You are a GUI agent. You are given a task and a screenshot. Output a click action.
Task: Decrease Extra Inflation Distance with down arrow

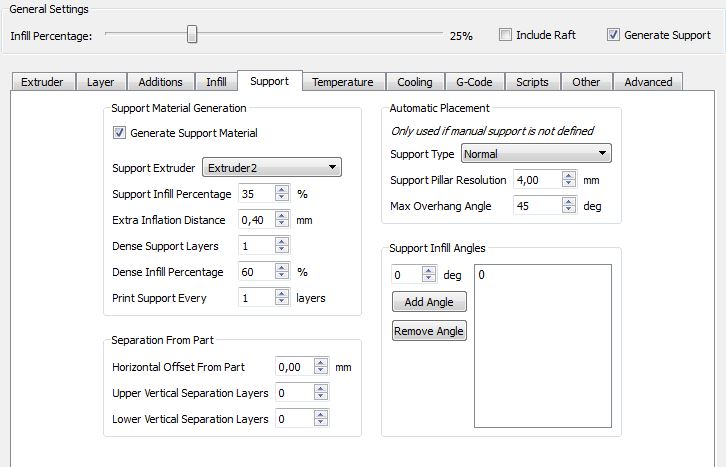pos(282,224)
